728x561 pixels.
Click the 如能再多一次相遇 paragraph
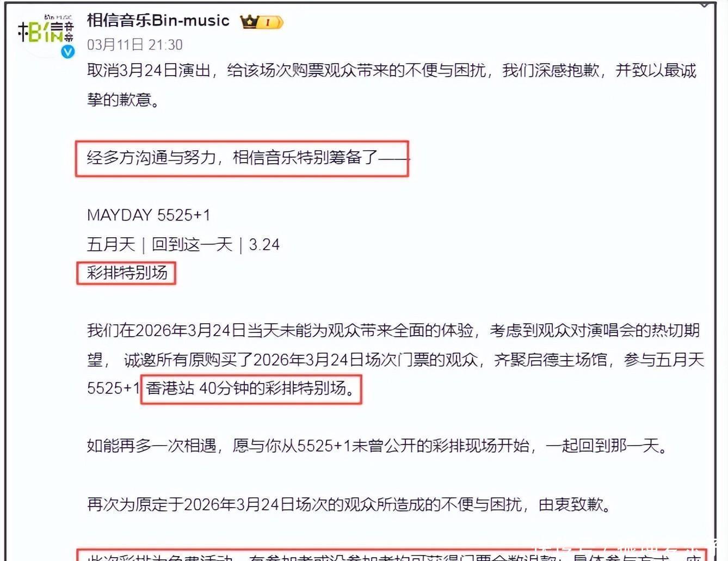coord(378,446)
